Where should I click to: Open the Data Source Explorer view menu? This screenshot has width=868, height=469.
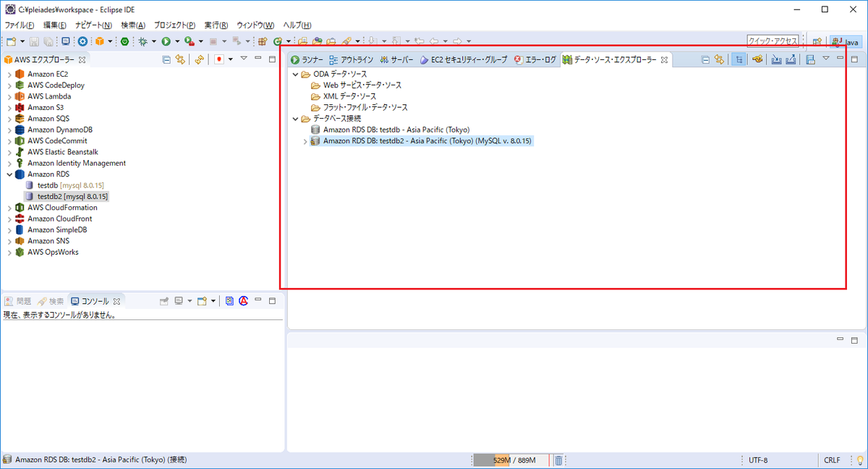click(x=826, y=59)
